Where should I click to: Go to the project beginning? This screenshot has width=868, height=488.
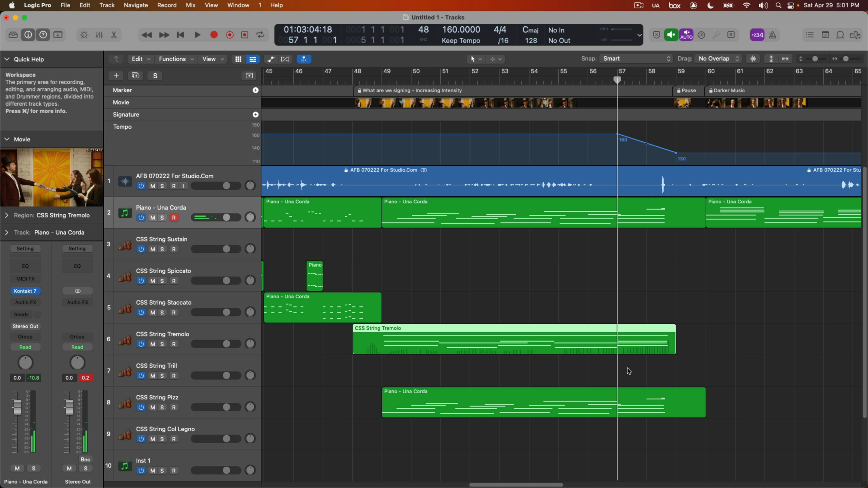[x=180, y=35]
